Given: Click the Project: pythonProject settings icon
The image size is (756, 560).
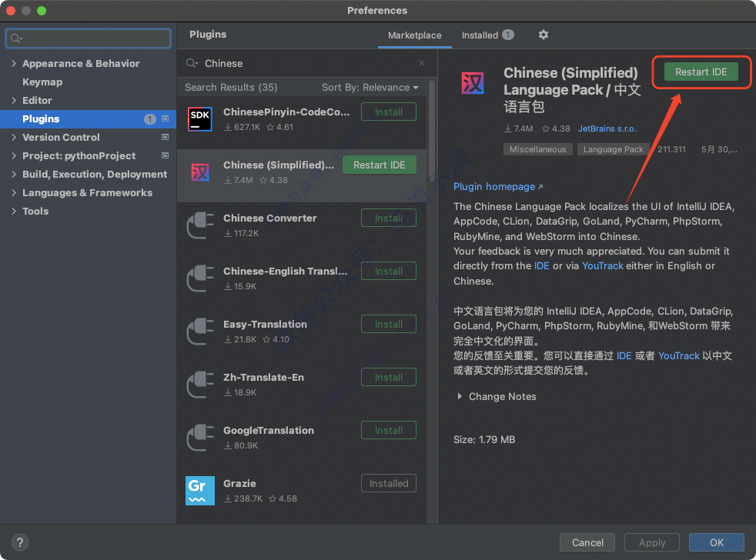Looking at the screenshot, I should pos(165,155).
